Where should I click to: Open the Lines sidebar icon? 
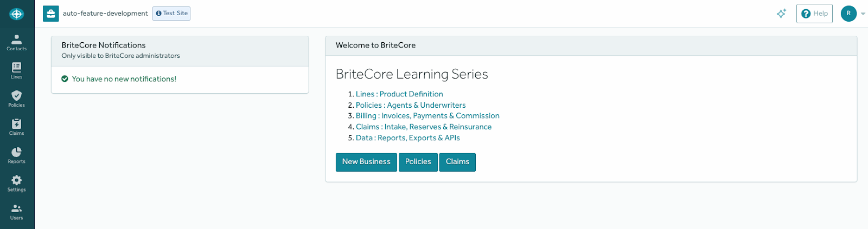(x=17, y=71)
